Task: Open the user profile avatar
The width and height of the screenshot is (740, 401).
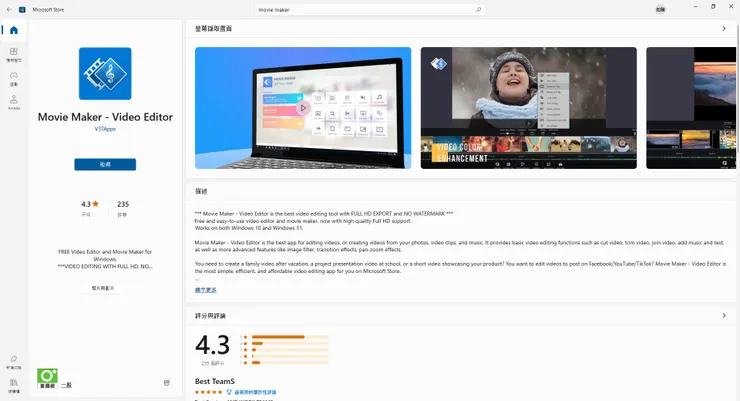Action: pos(660,9)
